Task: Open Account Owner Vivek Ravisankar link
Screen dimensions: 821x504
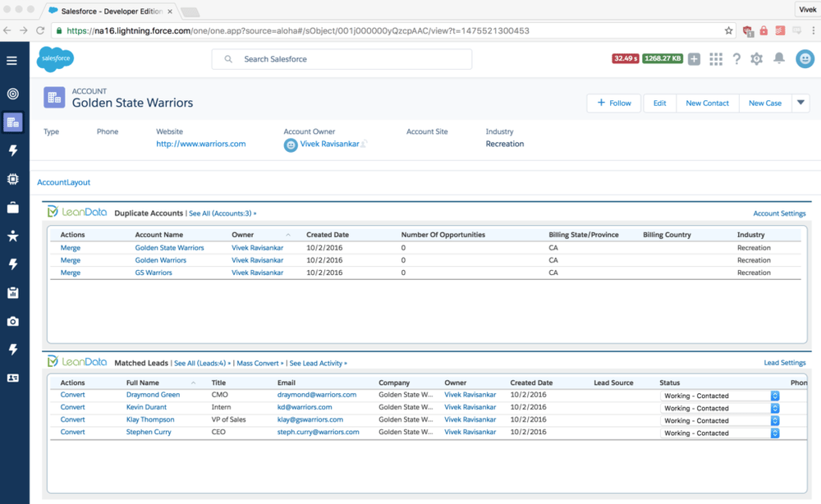Action: coord(329,144)
